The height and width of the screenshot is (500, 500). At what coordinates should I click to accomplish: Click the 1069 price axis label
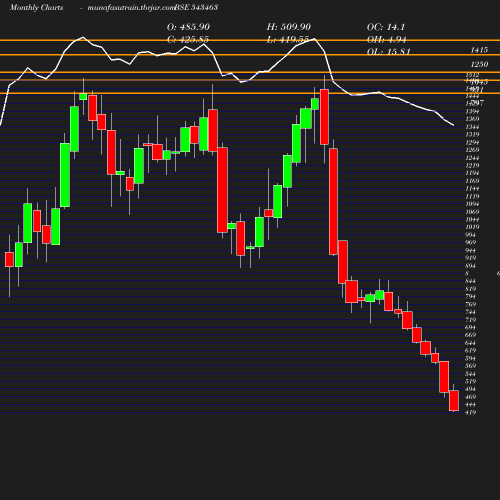click(472, 212)
